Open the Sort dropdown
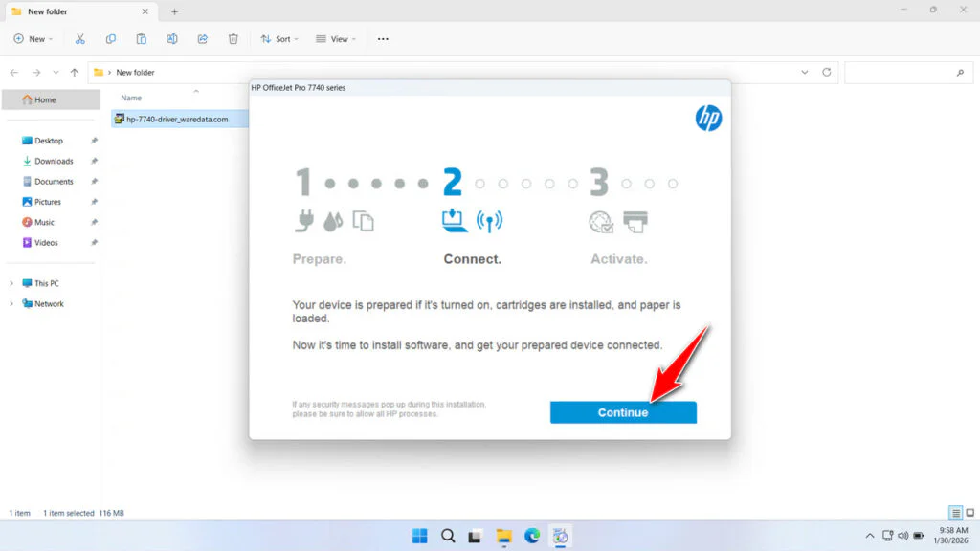The height and width of the screenshot is (551, 980). pyautogui.click(x=278, y=38)
